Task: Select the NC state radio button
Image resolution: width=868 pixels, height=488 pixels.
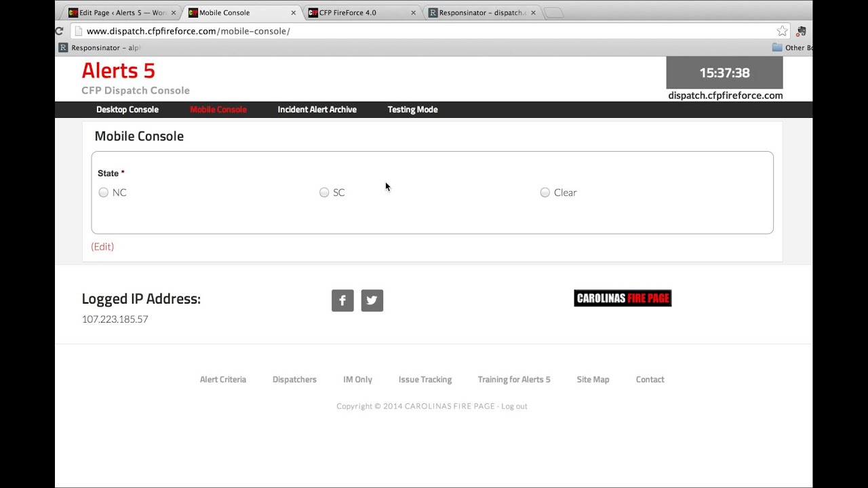Action: (x=103, y=192)
